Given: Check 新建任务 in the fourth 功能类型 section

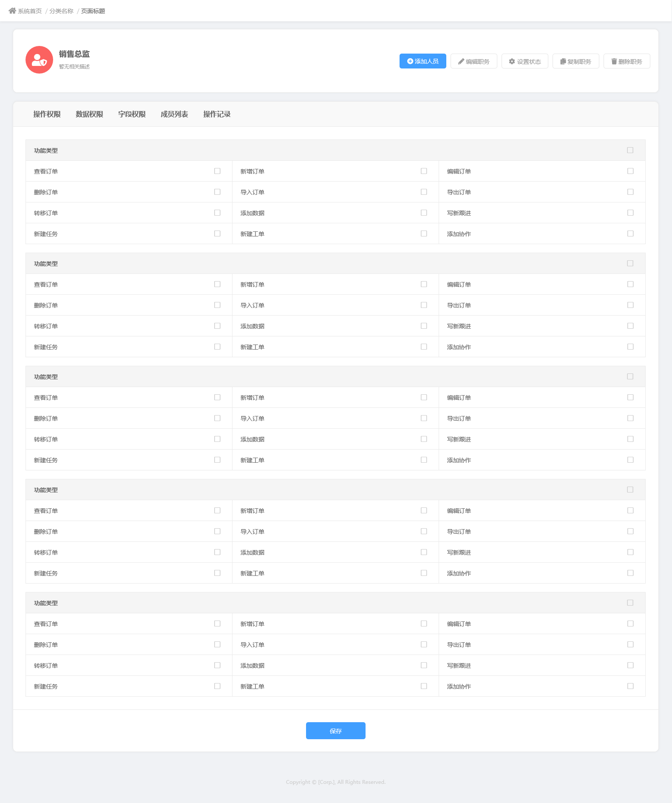Looking at the screenshot, I should pyautogui.click(x=217, y=573).
